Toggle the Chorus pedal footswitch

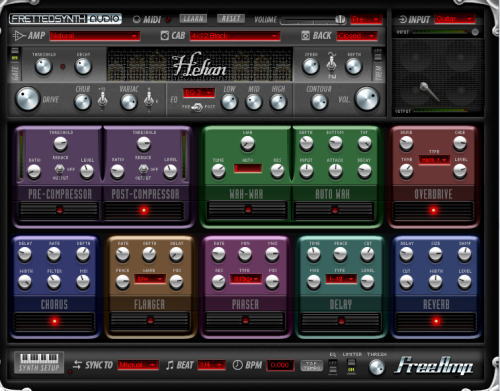[x=54, y=322]
